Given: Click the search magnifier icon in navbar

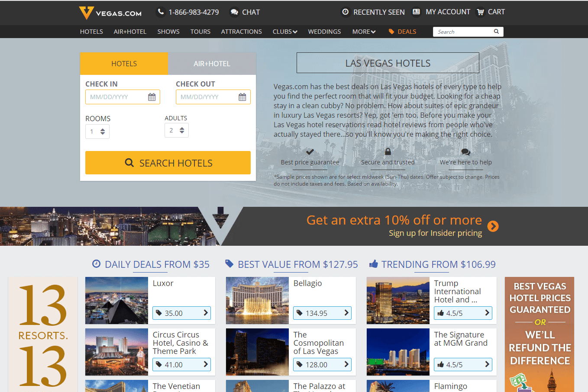Looking at the screenshot, I should (496, 31).
